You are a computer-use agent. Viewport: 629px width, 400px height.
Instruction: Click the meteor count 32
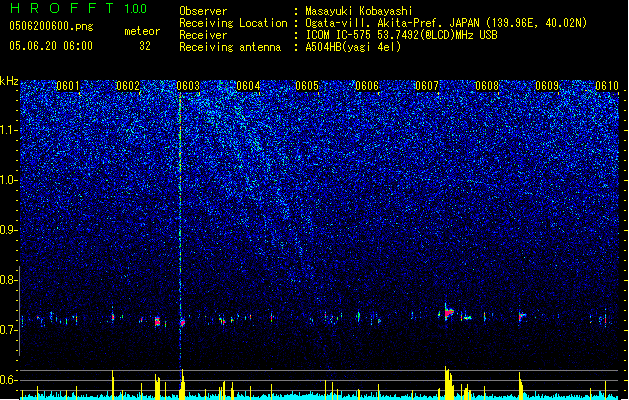(145, 46)
